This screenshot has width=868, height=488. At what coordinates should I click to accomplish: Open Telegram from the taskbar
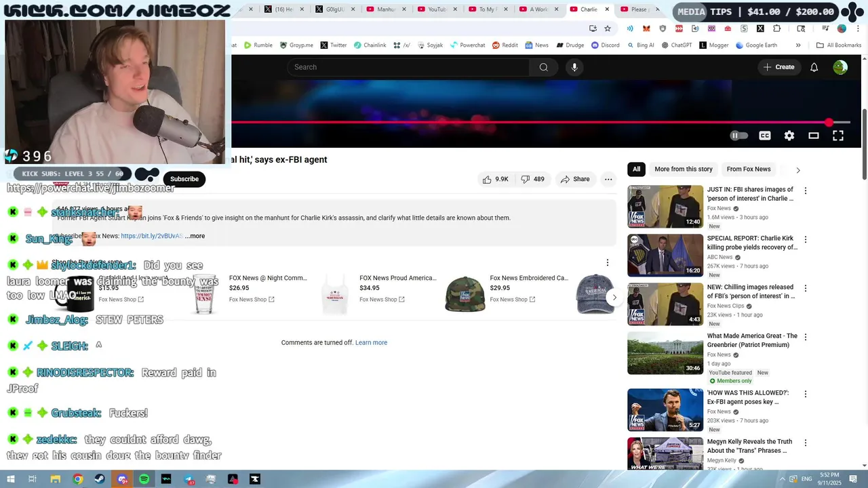click(x=189, y=479)
